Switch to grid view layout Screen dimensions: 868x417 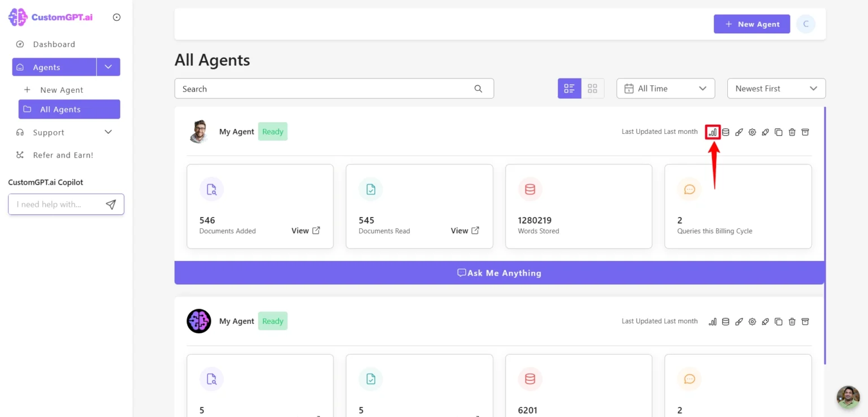(592, 89)
